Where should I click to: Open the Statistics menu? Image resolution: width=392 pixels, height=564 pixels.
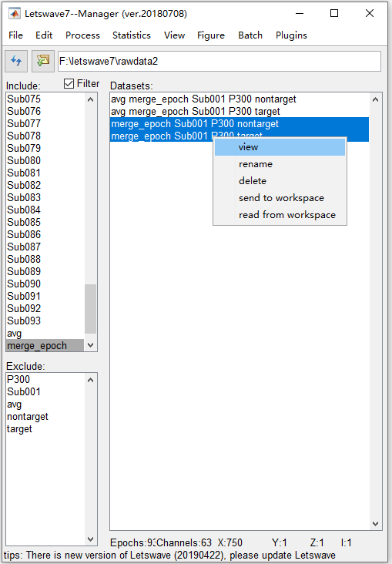[132, 35]
